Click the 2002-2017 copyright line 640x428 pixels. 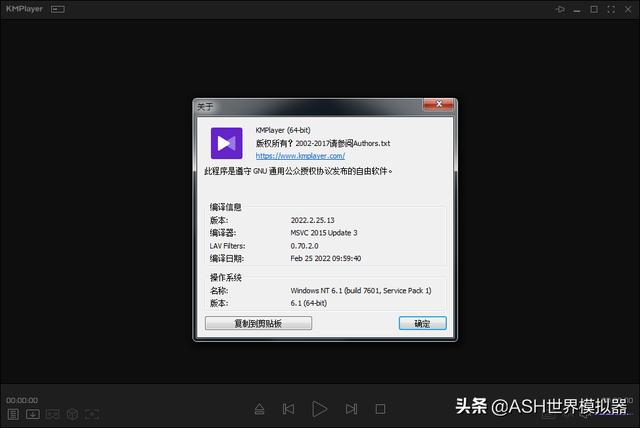coord(323,143)
